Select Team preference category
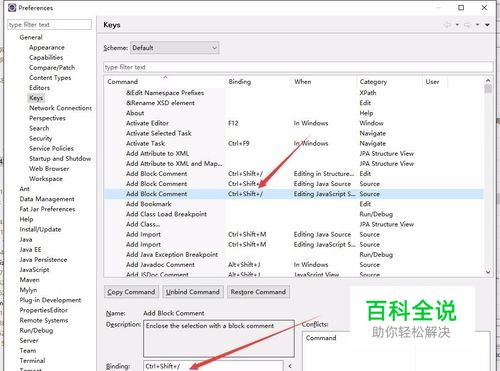Image resolution: width=500 pixels, height=371 pixels. click(28, 350)
